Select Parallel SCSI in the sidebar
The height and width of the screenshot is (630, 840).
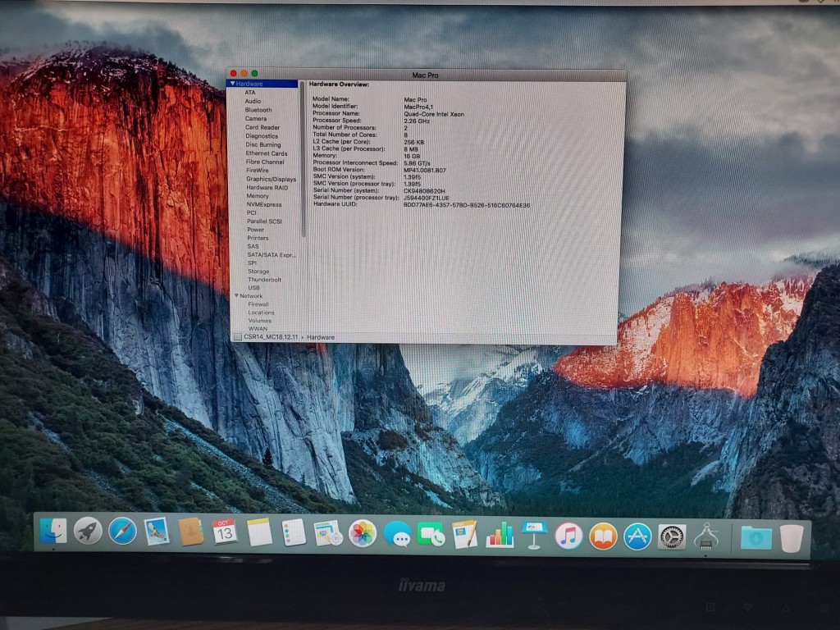[265, 221]
